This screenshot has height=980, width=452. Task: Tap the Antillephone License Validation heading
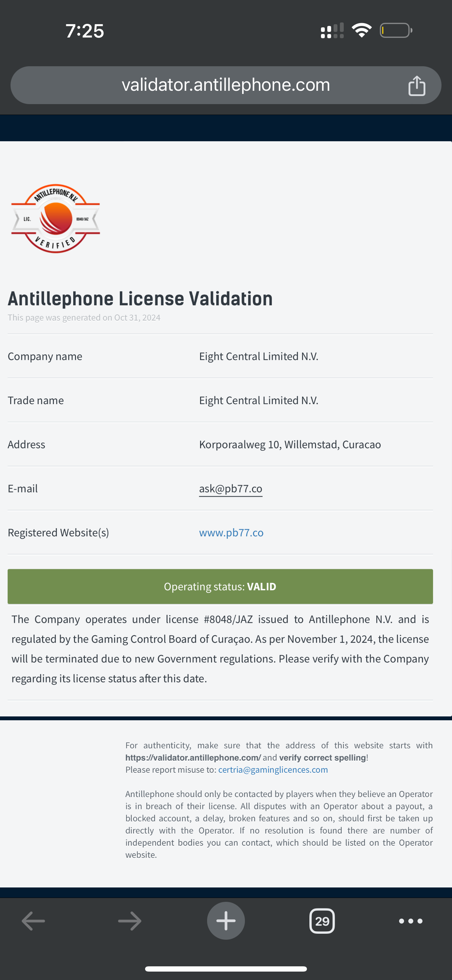click(140, 299)
